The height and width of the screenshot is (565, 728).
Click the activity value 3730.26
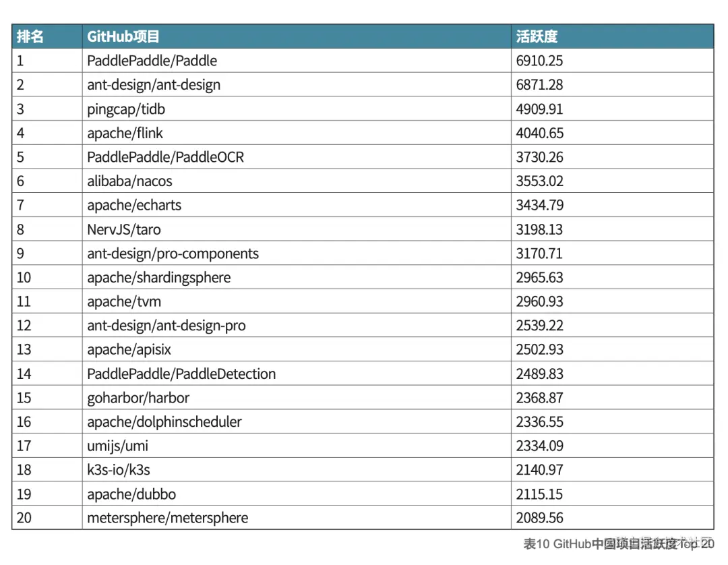(x=539, y=157)
